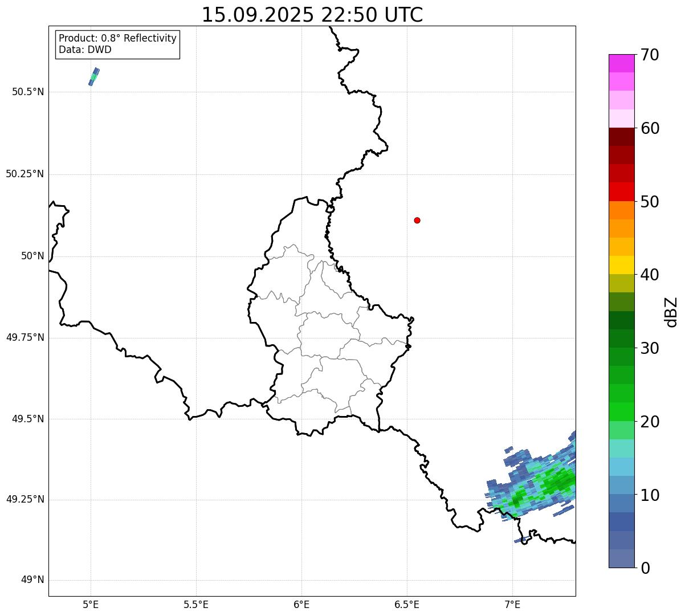The height and width of the screenshot is (616, 685).
Task: Click the 49°N latitude label
Action: (32, 580)
